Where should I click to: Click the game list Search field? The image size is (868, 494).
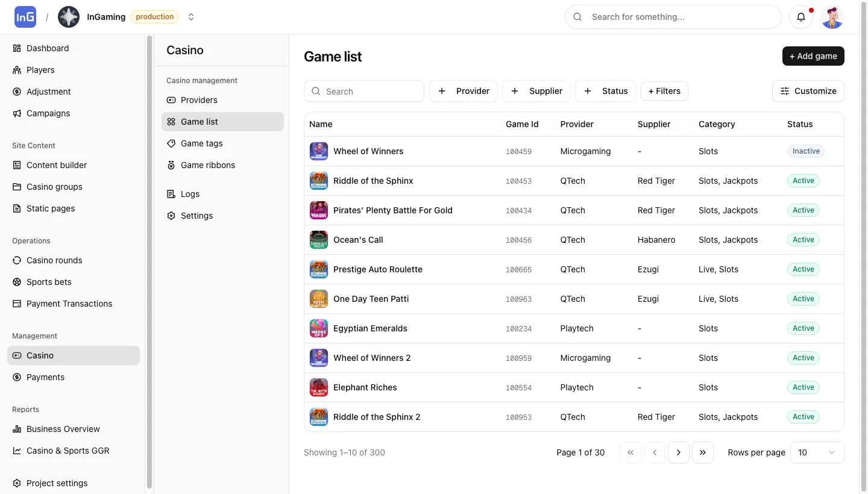364,91
